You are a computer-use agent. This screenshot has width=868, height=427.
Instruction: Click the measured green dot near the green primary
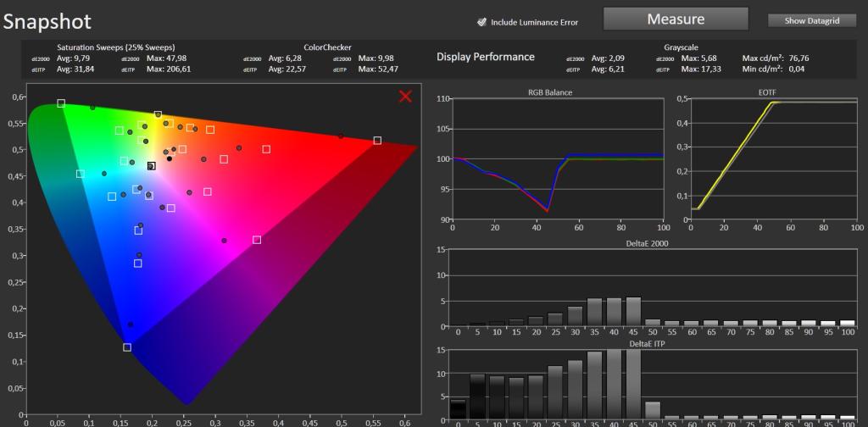[92, 108]
